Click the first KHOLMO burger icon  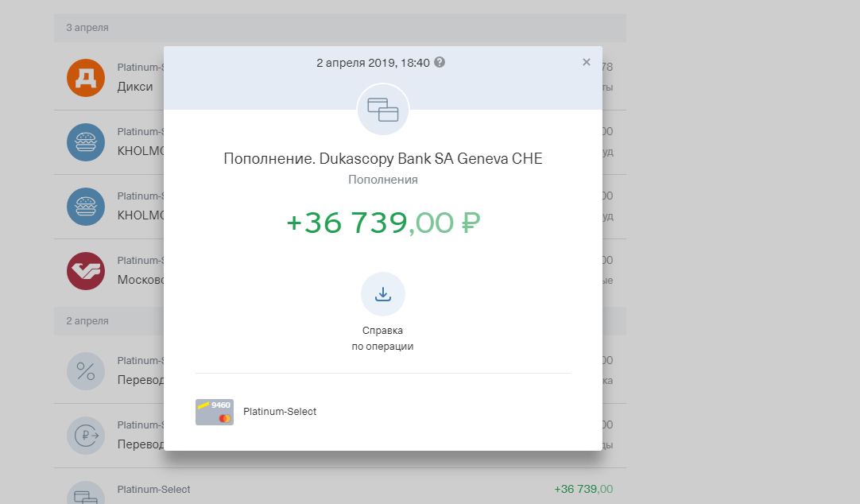click(x=86, y=142)
